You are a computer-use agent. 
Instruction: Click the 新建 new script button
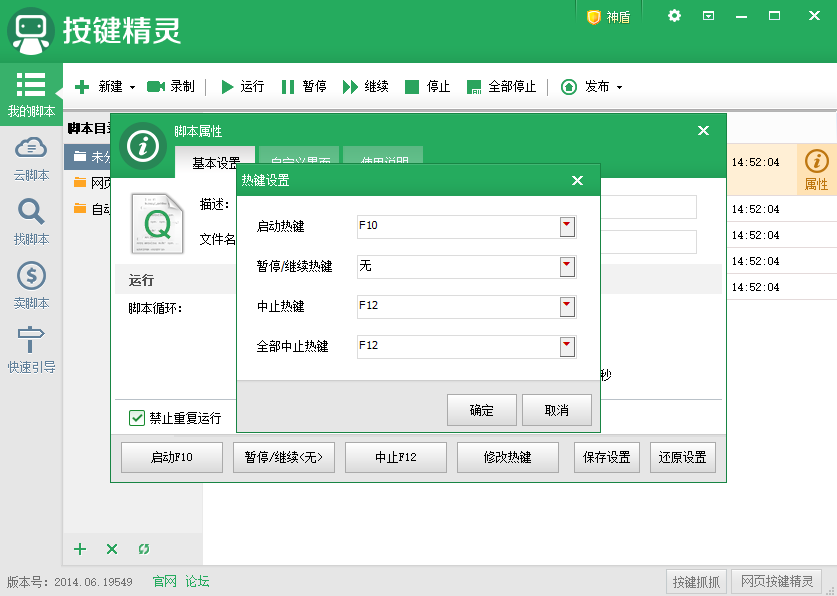tap(99, 87)
